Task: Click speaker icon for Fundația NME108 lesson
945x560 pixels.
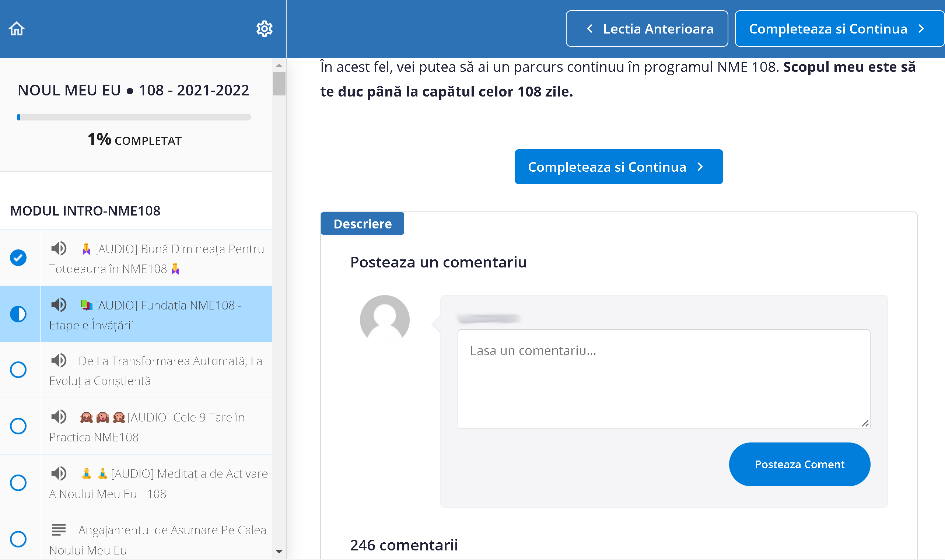Action: (x=59, y=305)
